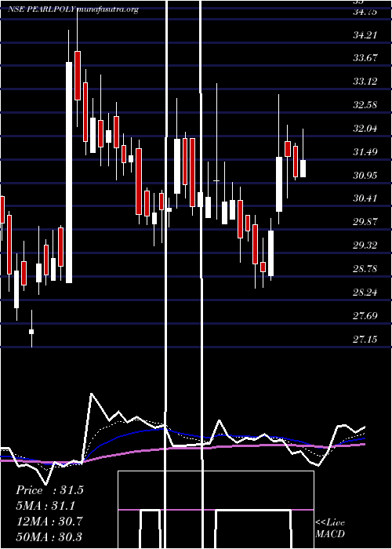The image size is (392, 549).
Task: Click the <<Live MACD label
Action: click(x=330, y=528)
